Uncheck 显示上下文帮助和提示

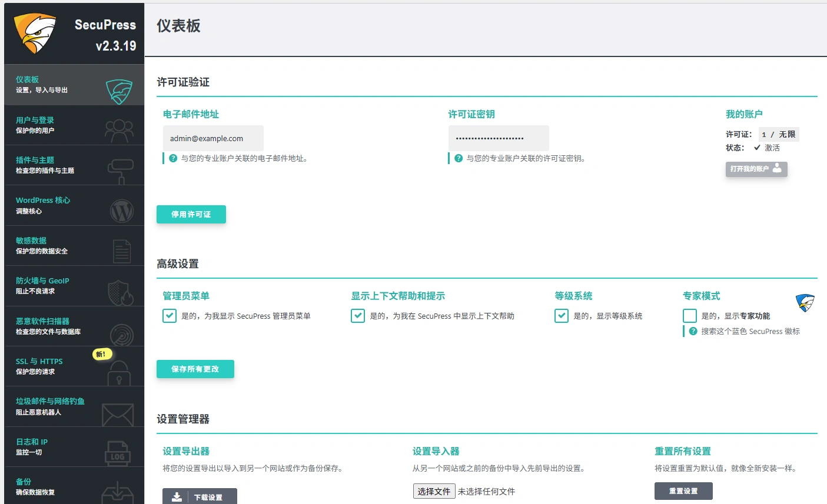[357, 315]
